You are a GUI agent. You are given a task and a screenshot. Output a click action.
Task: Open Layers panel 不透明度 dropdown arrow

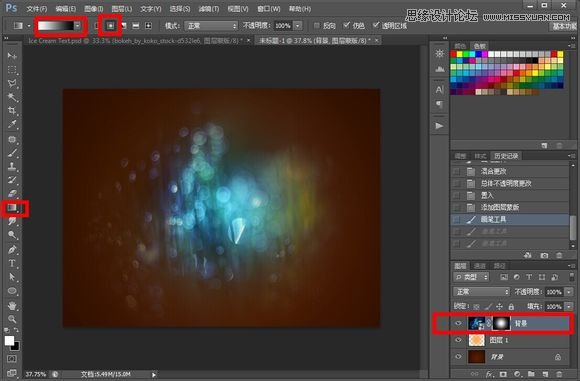[569, 292]
